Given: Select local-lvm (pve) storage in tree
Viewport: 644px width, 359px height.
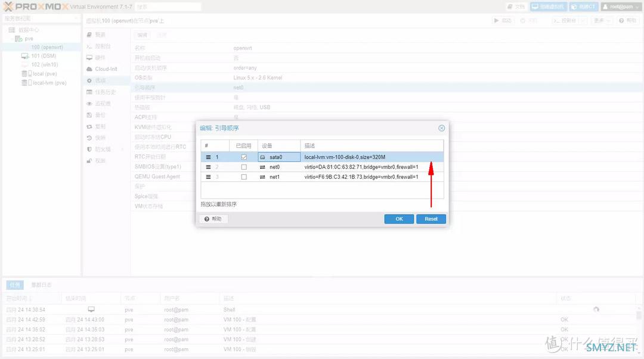Looking at the screenshot, I should point(49,83).
